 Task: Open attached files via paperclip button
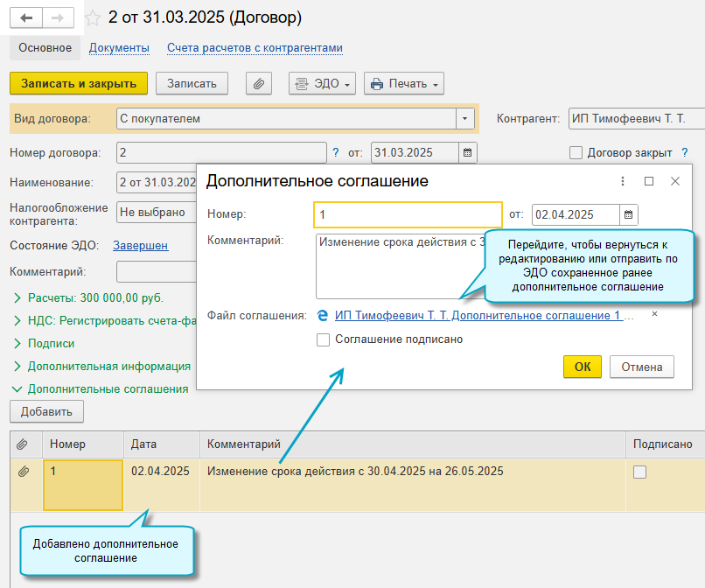pos(259,84)
